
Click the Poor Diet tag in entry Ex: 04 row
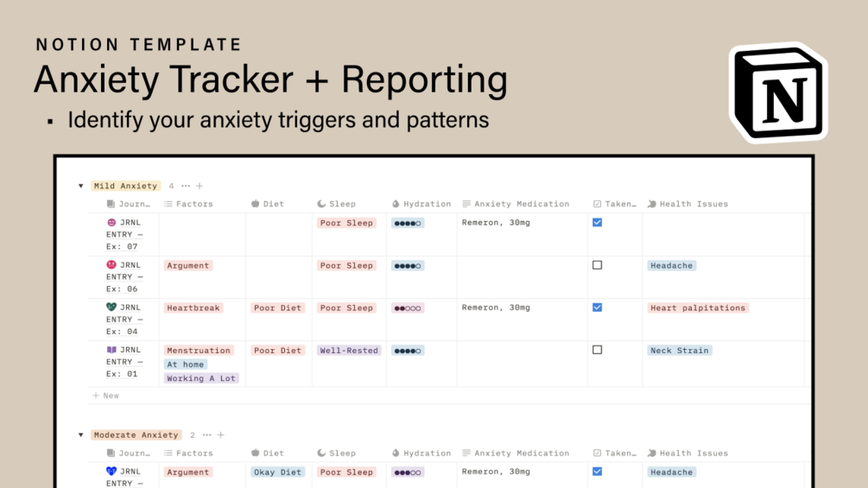point(277,307)
